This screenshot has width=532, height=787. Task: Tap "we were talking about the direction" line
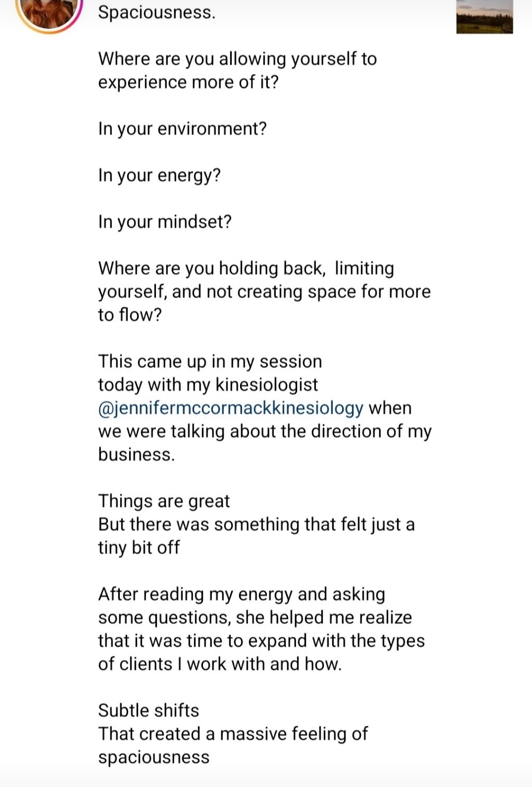264,431
